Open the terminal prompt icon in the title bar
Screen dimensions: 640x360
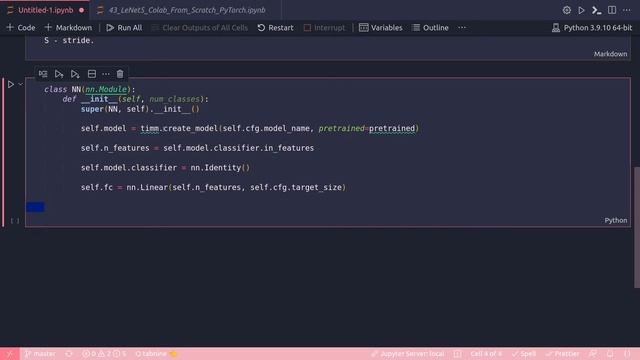[596, 10]
